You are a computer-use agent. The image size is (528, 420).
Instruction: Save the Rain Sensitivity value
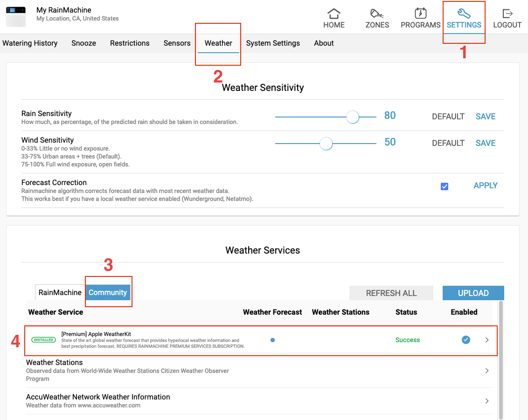click(x=485, y=117)
